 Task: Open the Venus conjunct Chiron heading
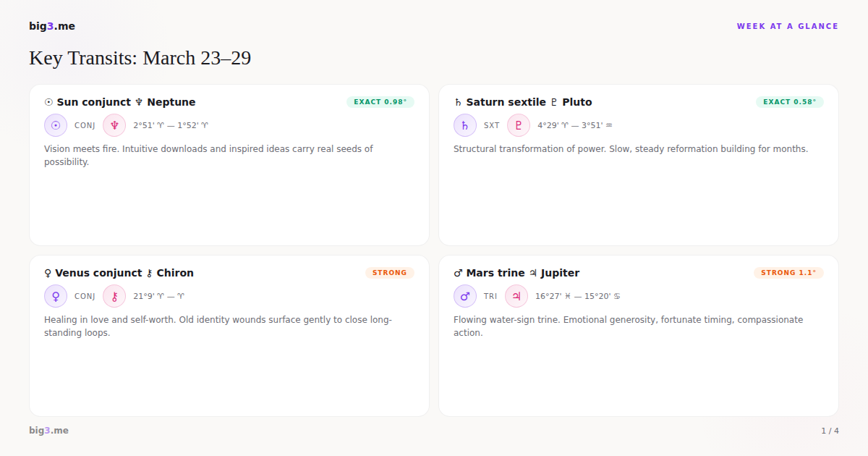[119, 273]
